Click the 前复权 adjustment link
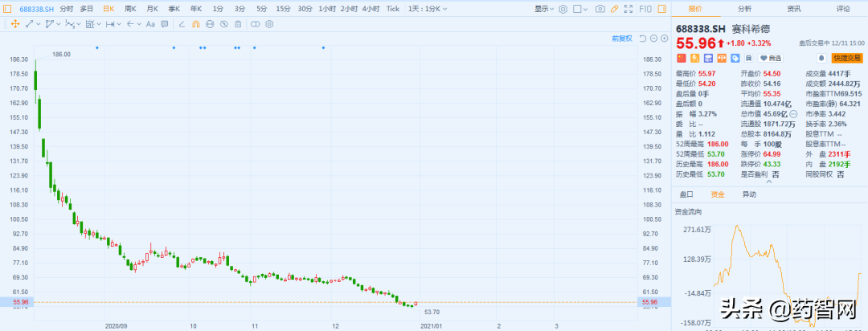The width and height of the screenshot is (868, 331). 621,39
